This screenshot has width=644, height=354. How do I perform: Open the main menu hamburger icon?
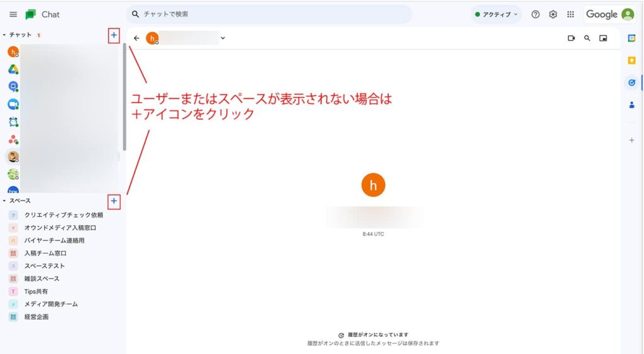[13, 14]
